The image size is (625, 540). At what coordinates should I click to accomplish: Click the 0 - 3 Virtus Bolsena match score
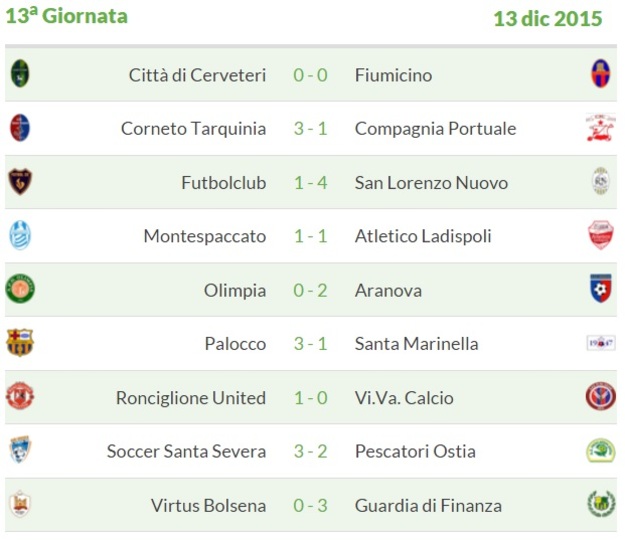310,506
